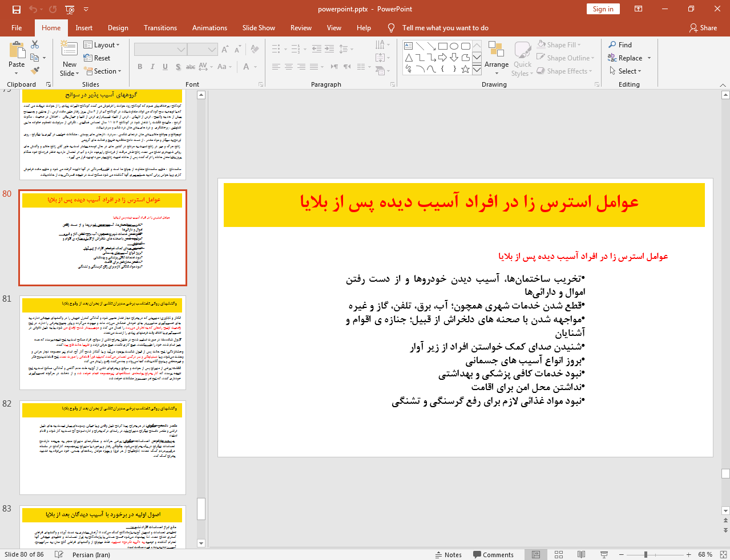Start Slide Show from status bar icon
The image size is (730, 560).
click(604, 555)
